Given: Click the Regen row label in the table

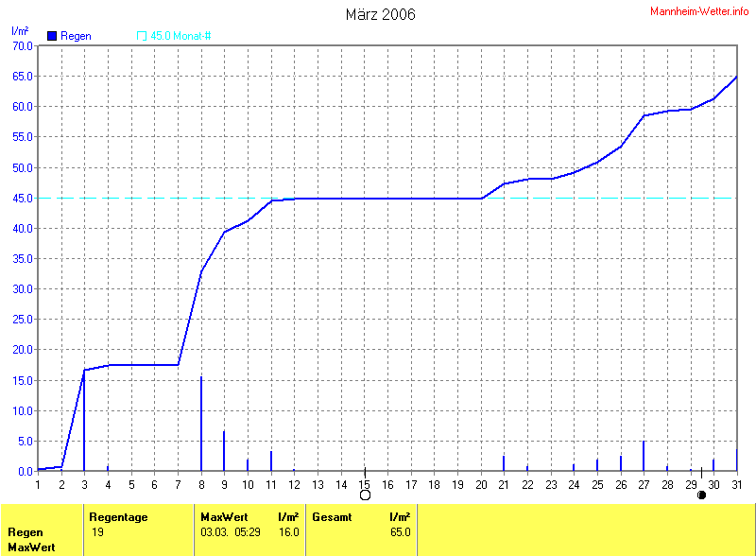Looking at the screenshot, I should click(25, 532).
